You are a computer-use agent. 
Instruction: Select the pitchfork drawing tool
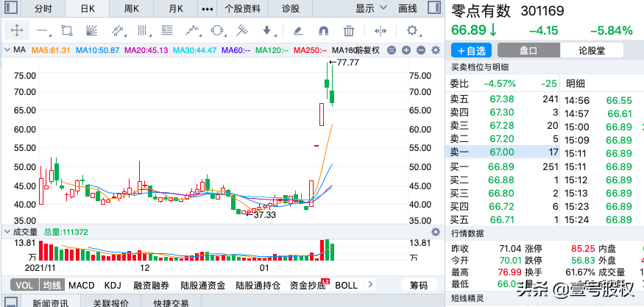click(x=243, y=30)
